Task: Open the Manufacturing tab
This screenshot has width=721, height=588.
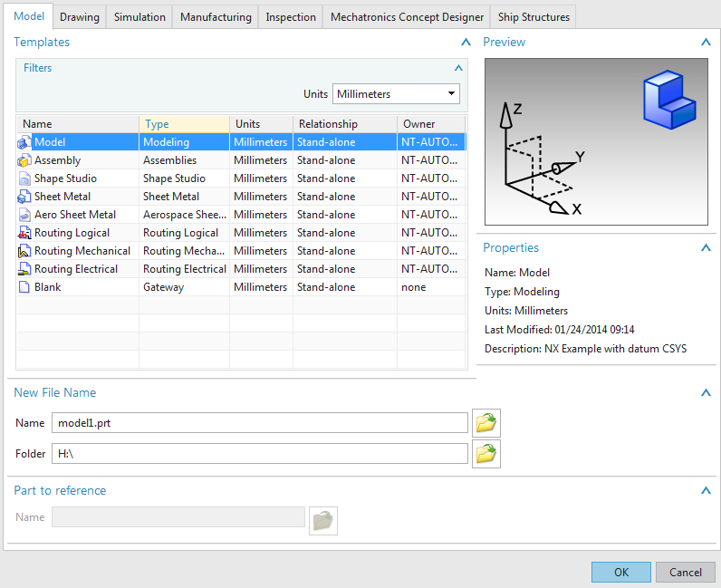Action: coord(216,17)
